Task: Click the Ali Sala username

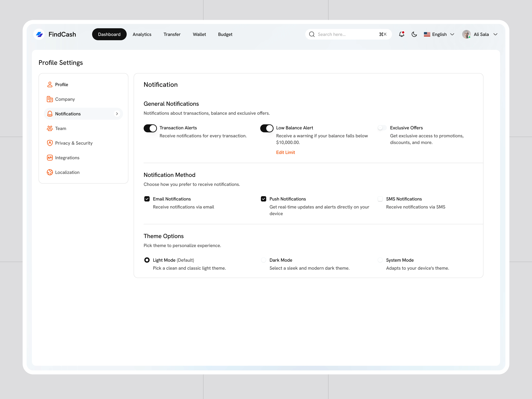Action: coord(481,34)
